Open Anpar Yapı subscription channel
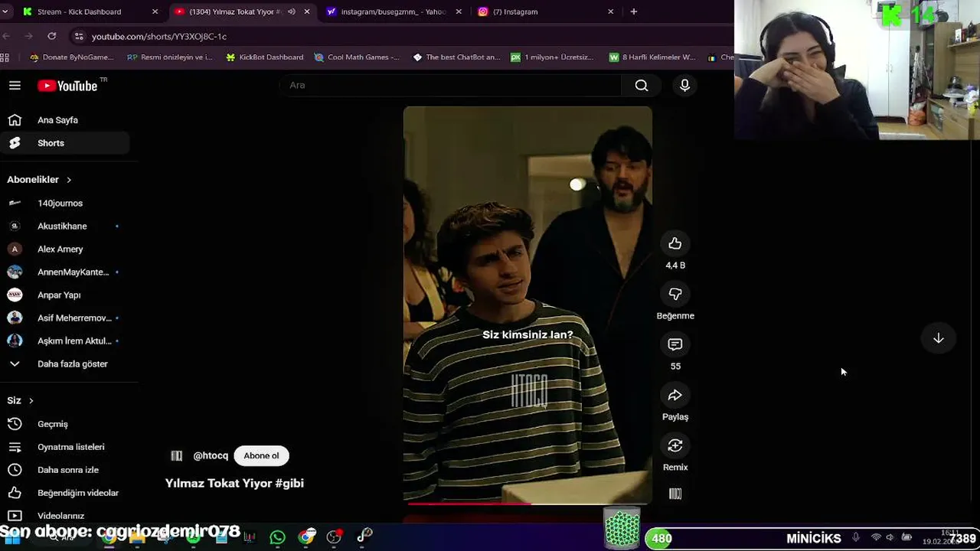 65,295
